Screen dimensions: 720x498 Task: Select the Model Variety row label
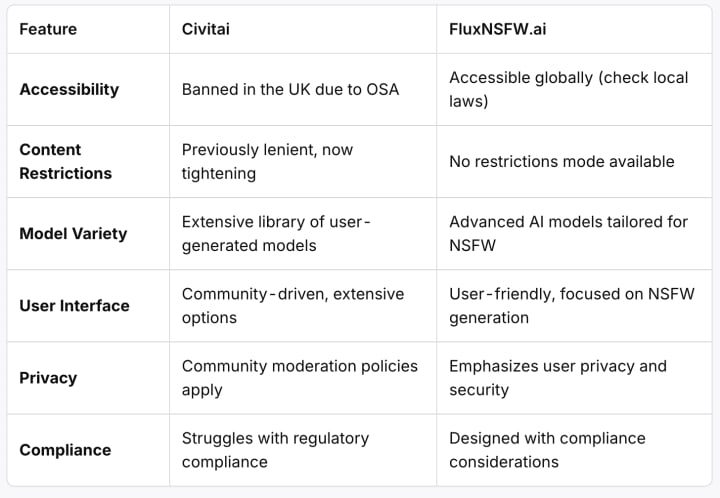(73, 233)
